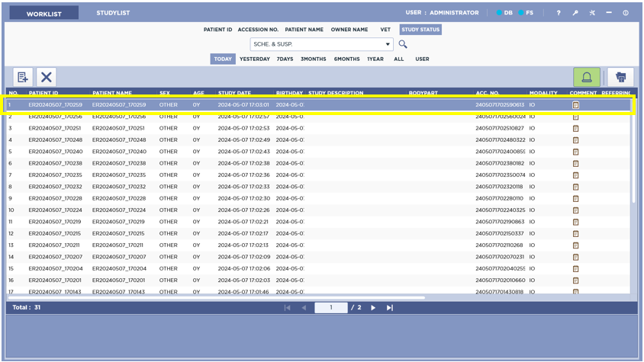This screenshot has width=644, height=362.
Task: Switch to the WORKLIST tab
Action: 43,14
